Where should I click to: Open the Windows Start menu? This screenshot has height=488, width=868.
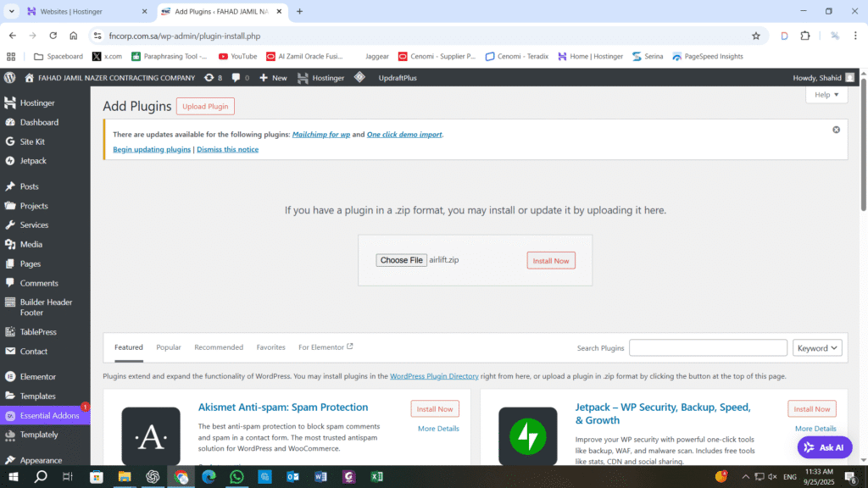14,476
